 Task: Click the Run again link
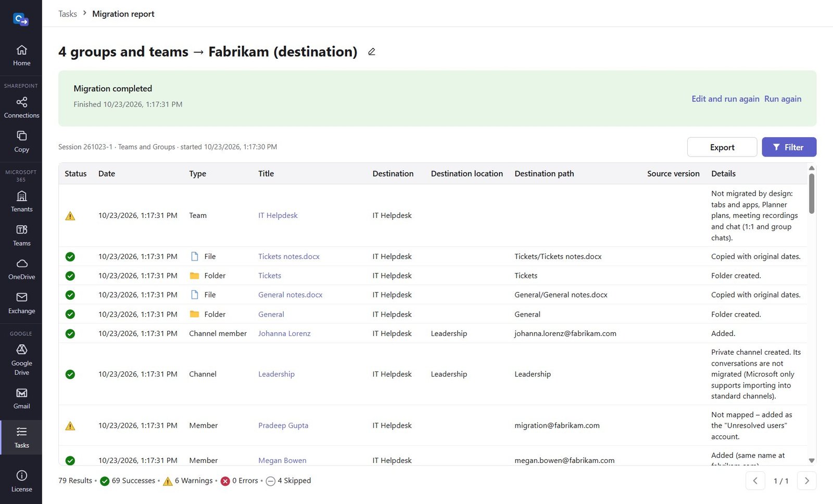[x=782, y=99]
